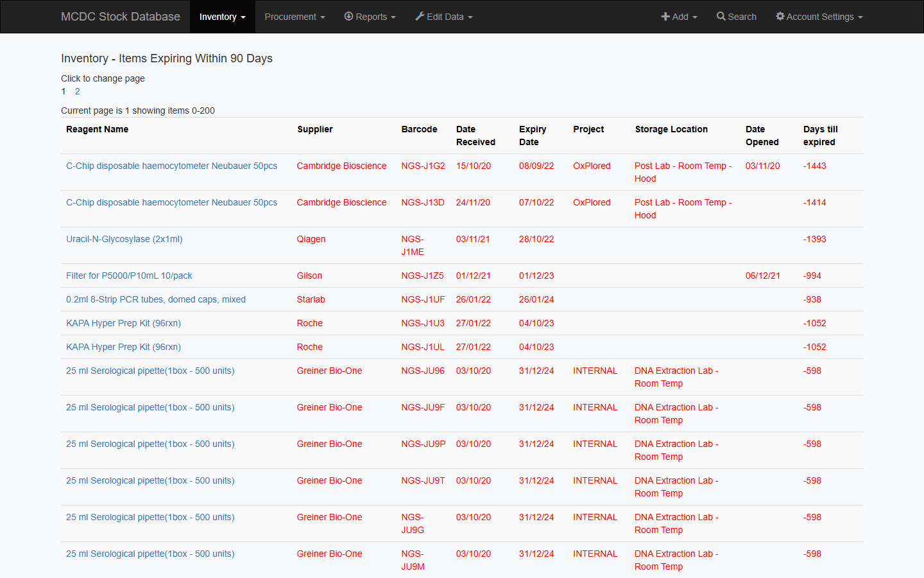The height and width of the screenshot is (578, 924).
Task: Open Serological pipette row NGS-JU9T
Action: pyautogui.click(x=150, y=480)
